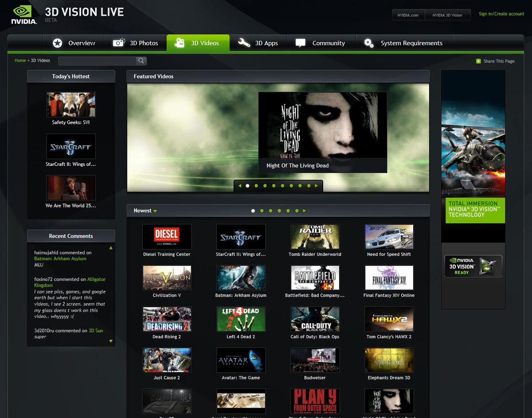Click Share This Page link

pyautogui.click(x=499, y=61)
